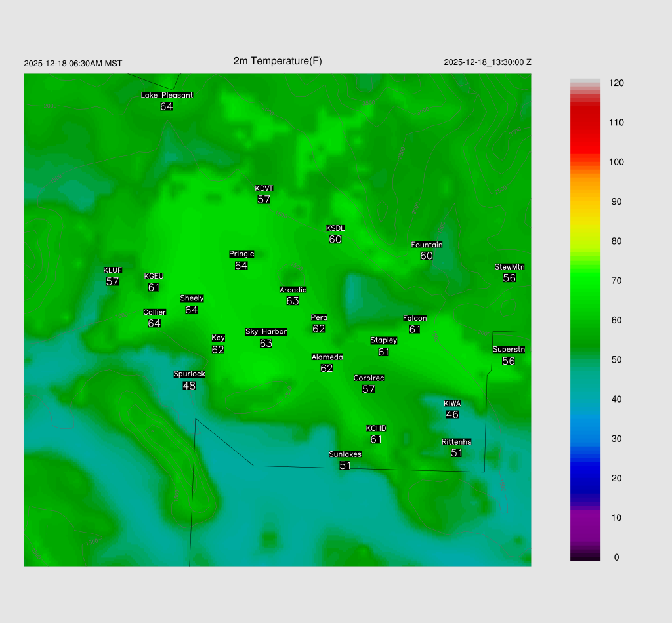
Task: Select the Fountain station label
Action: [x=427, y=245]
